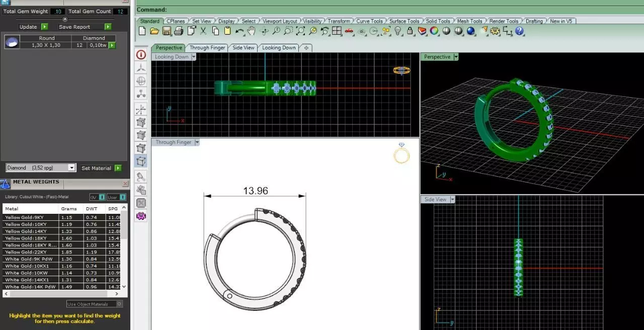Click the globe icon in the side toolbar
The height and width of the screenshot is (330, 644).
141,80
